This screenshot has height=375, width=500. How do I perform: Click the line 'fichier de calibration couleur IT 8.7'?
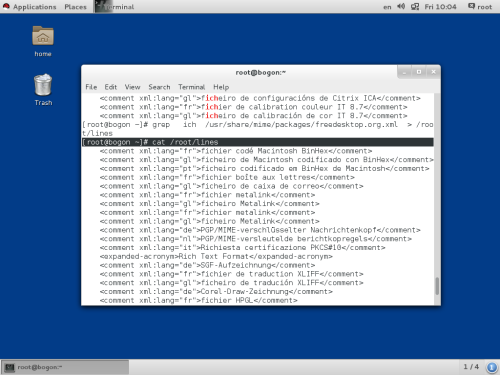point(253,107)
